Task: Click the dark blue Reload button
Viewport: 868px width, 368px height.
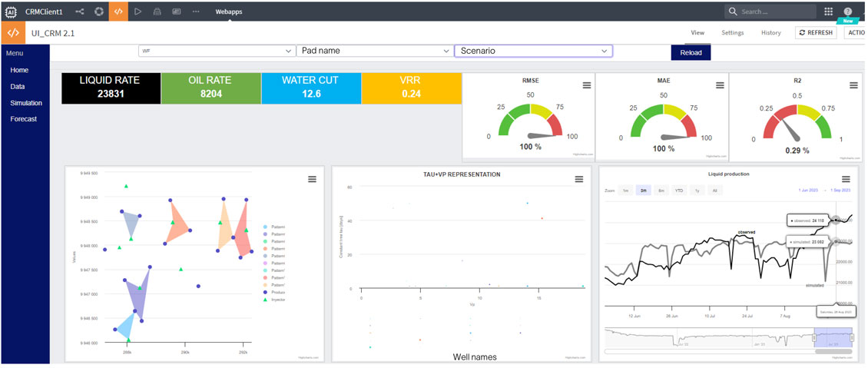Action: point(691,52)
